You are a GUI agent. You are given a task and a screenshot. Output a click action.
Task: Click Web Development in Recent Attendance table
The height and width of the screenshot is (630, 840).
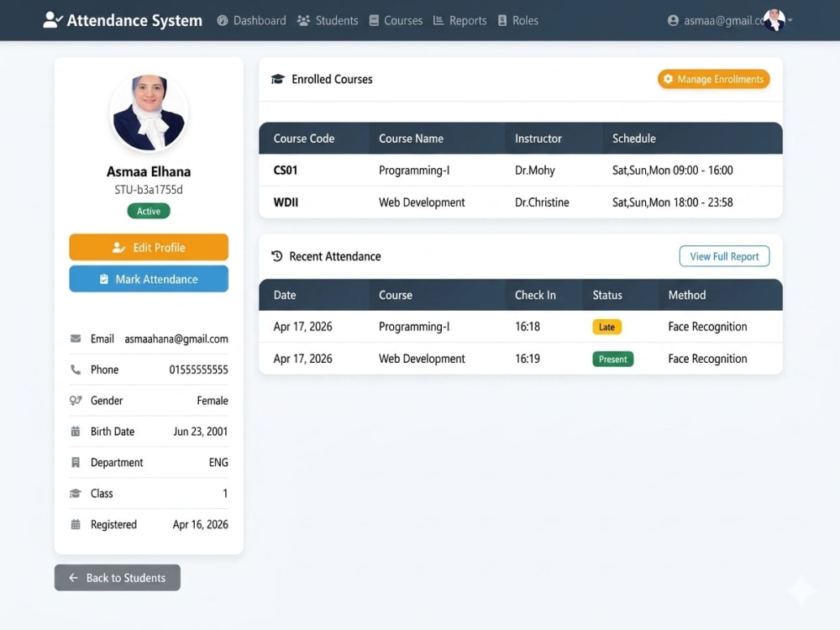click(x=422, y=359)
